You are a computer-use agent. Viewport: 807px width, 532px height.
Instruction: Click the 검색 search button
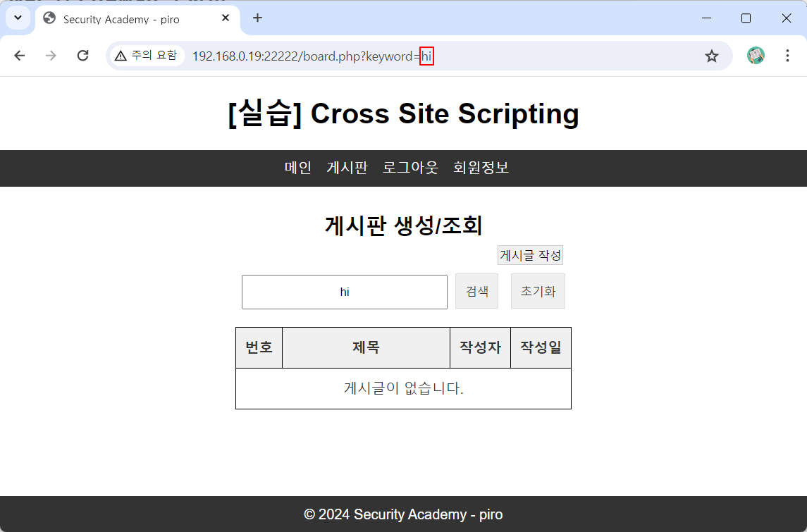(x=476, y=291)
